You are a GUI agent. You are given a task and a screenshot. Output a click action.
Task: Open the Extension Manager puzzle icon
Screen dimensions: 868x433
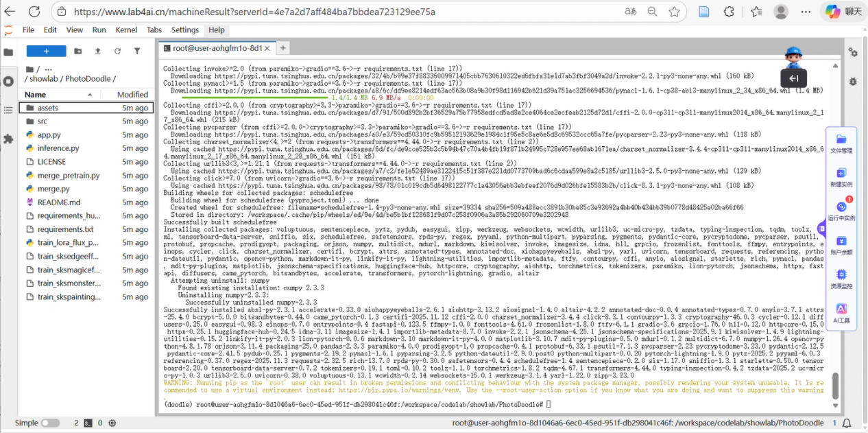click(8, 139)
